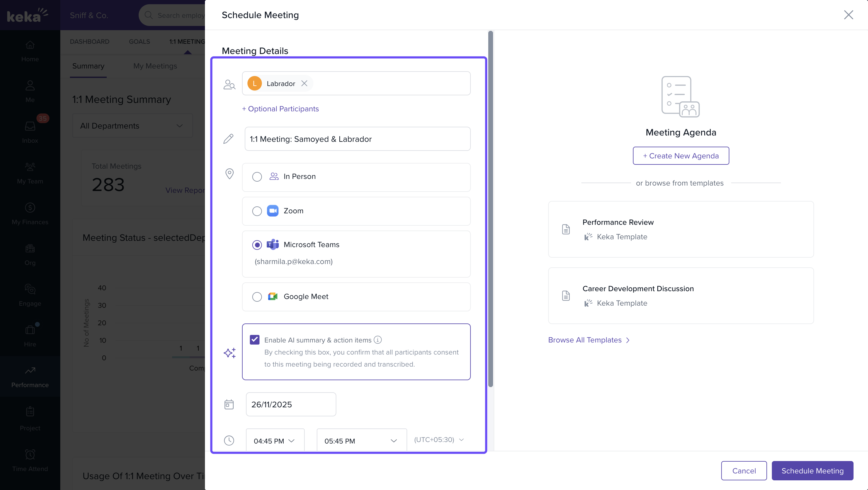Select the In Person meeting option
868x490 pixels.
(257, 177)
